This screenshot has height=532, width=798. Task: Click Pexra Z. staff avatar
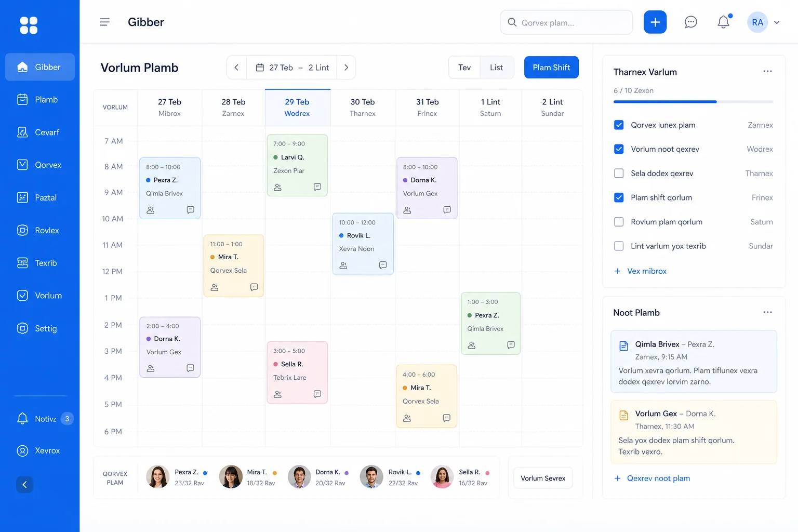pos(157,477)
